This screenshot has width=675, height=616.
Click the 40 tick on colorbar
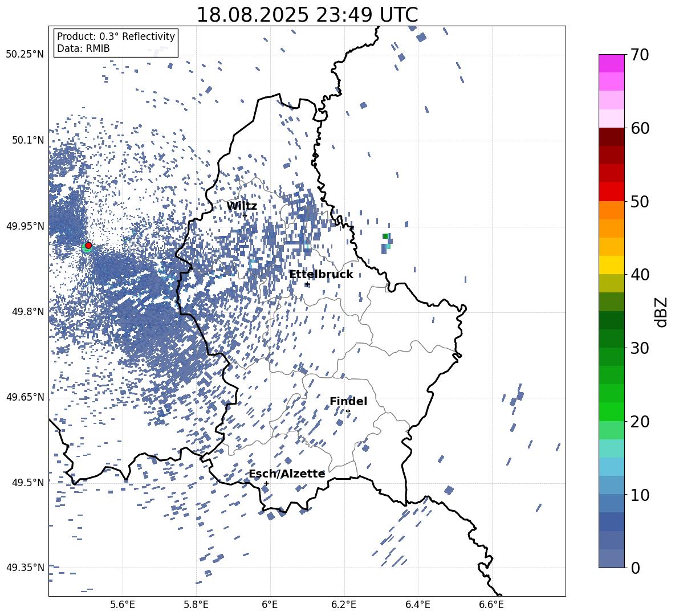(639, 275)
